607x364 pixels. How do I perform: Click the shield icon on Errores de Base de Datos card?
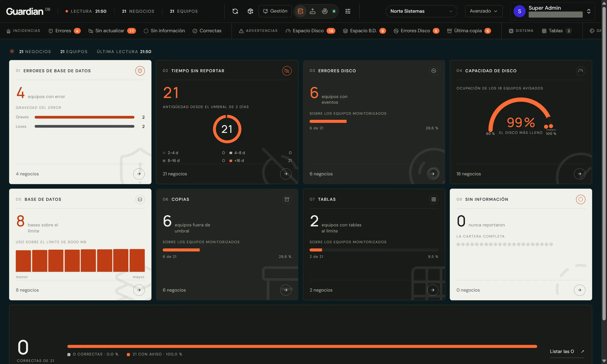(140, 71)
